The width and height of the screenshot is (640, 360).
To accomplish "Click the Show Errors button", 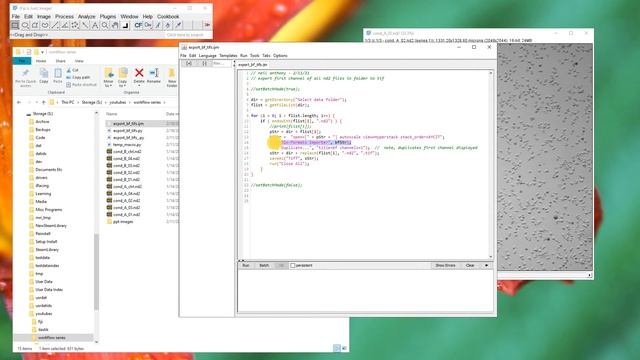I will 445,265.
